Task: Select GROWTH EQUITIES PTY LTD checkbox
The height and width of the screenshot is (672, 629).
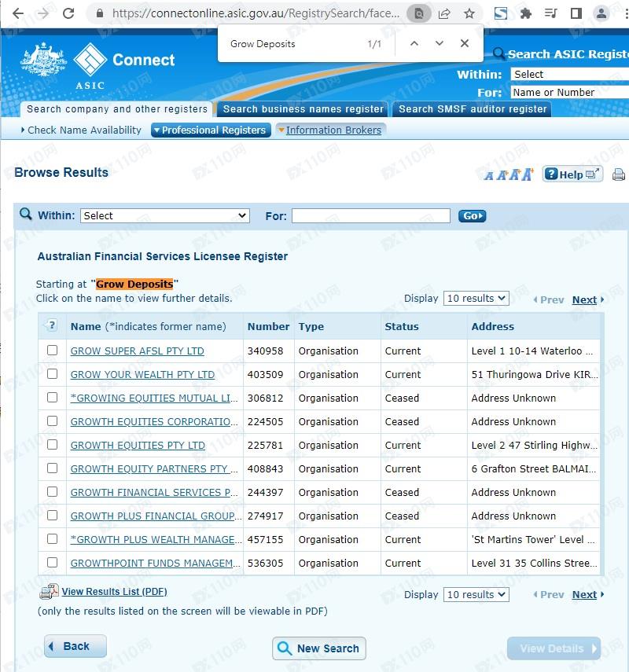Action: (x=53, y=445)
